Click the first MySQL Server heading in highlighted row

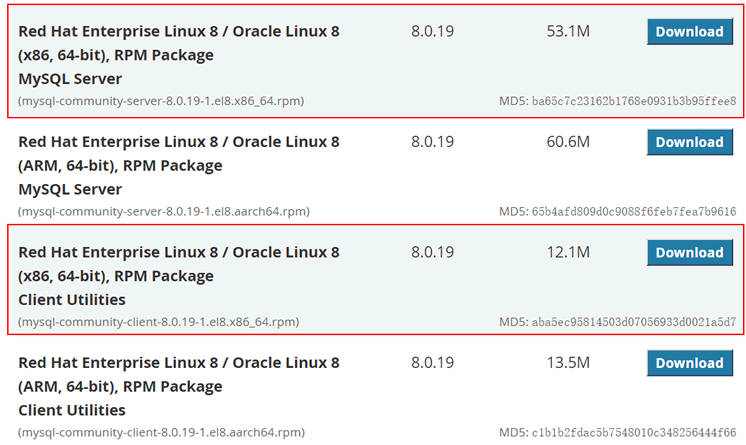pyautogui.click(x=70, y=79)
